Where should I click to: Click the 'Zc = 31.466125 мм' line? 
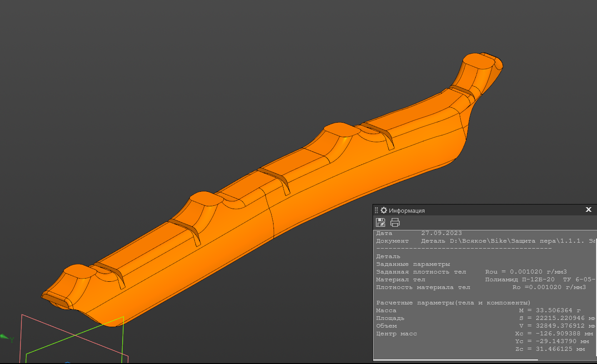[550, 349]
